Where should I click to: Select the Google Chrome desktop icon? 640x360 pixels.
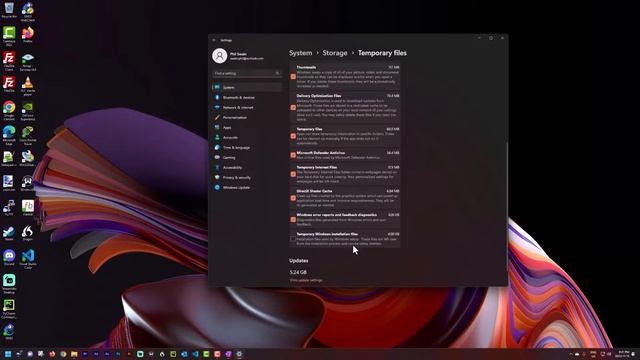[9, 110]
